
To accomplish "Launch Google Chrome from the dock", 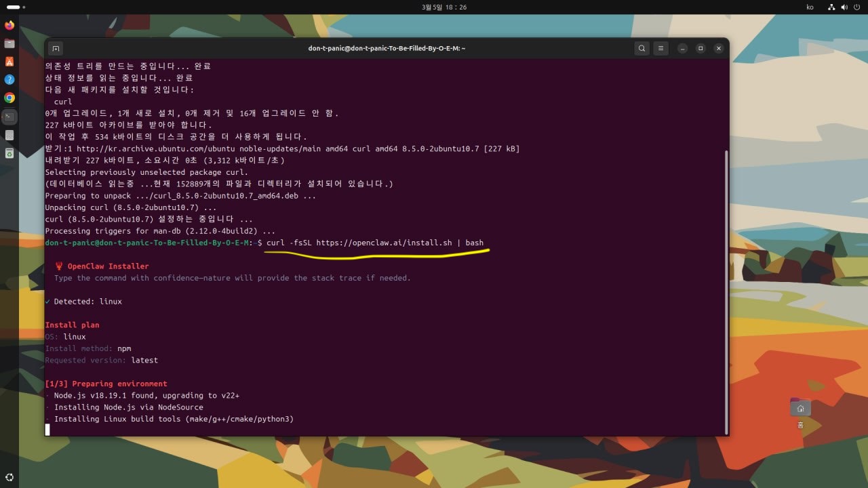I will click(9, 98).
